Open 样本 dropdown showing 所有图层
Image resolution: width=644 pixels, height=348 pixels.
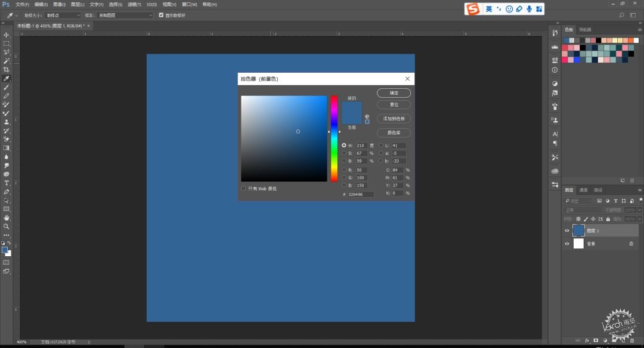click(x=125, y=15)
